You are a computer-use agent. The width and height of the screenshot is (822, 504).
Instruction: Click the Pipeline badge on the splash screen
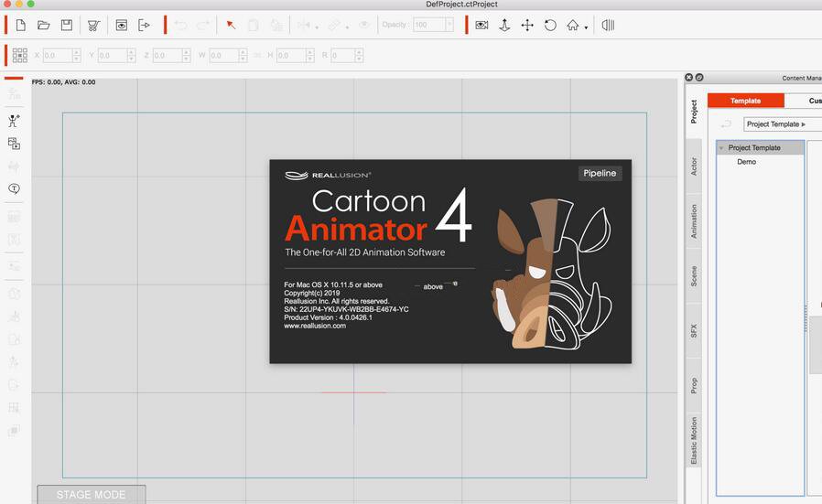600,174
